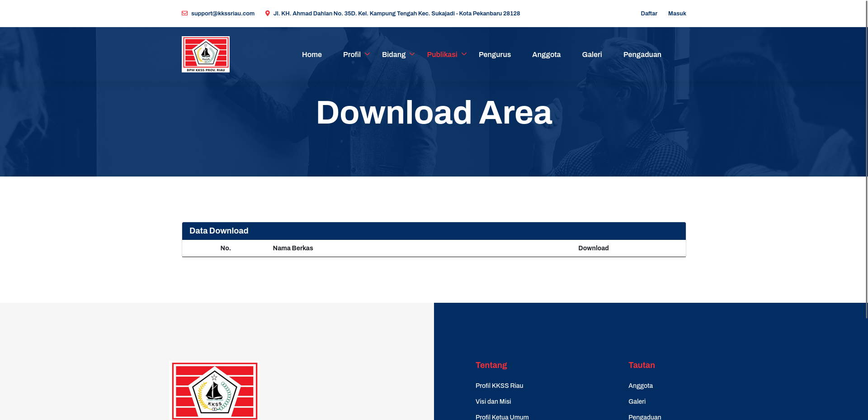Image resolution: width=868 pixels, height=420 pixels.
Task: Open Anggota link under Tautan in the footer
Action: (641, 386)
